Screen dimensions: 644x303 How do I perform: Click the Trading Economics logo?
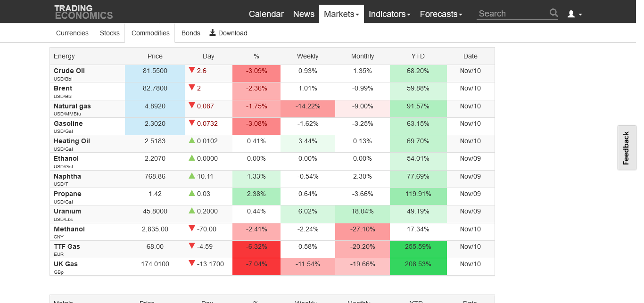[x=83, y=12]
